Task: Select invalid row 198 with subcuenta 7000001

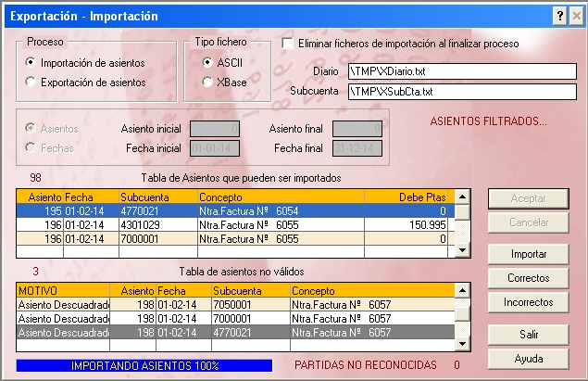Action: coord(235,318)
